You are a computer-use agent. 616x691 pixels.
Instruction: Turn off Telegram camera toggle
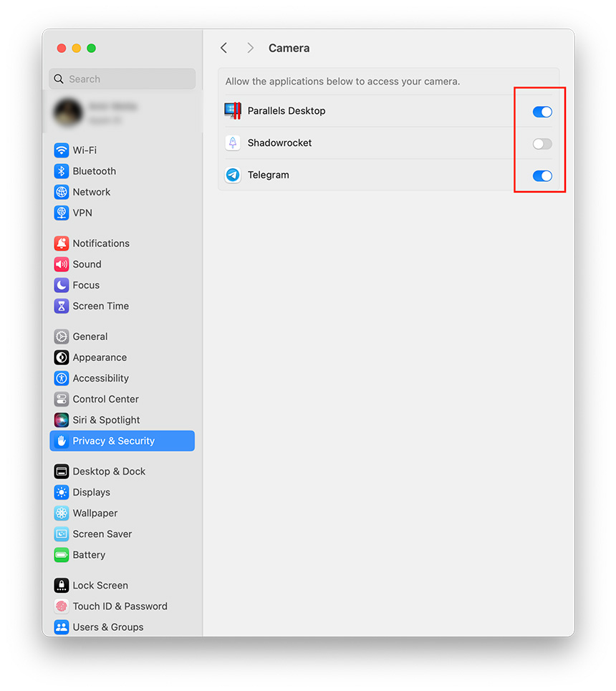542,176
